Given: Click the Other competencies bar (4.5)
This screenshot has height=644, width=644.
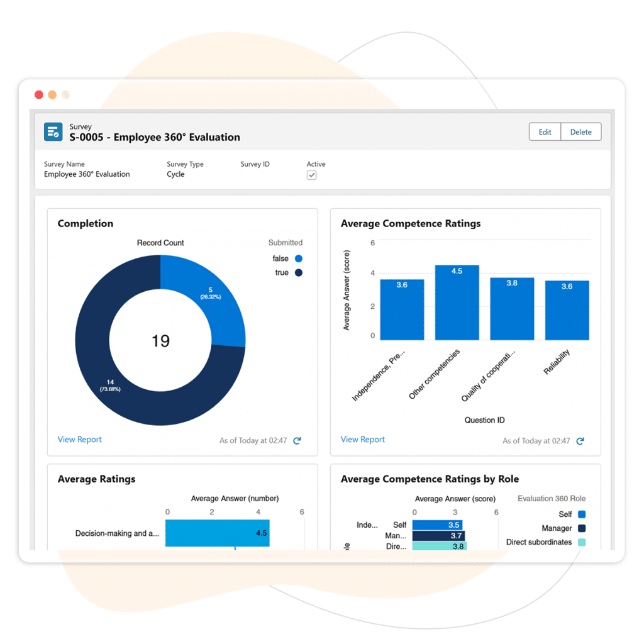Looking at the screenshot, I should pyautogui.click(x=457, y=303).
